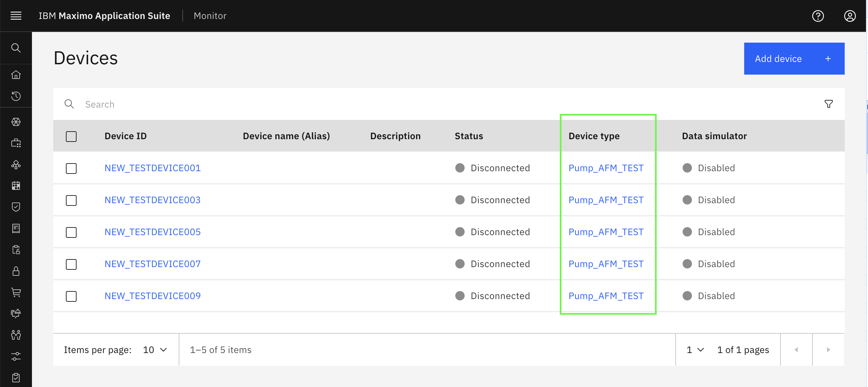Select all devices header checkbox
This screenshot has width=868, height=387.
click(71, 137)
